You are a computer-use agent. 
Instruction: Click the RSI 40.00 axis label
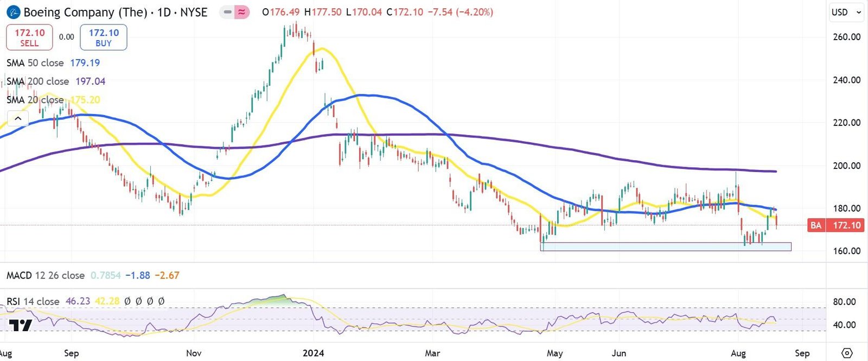tap(845, 325)
